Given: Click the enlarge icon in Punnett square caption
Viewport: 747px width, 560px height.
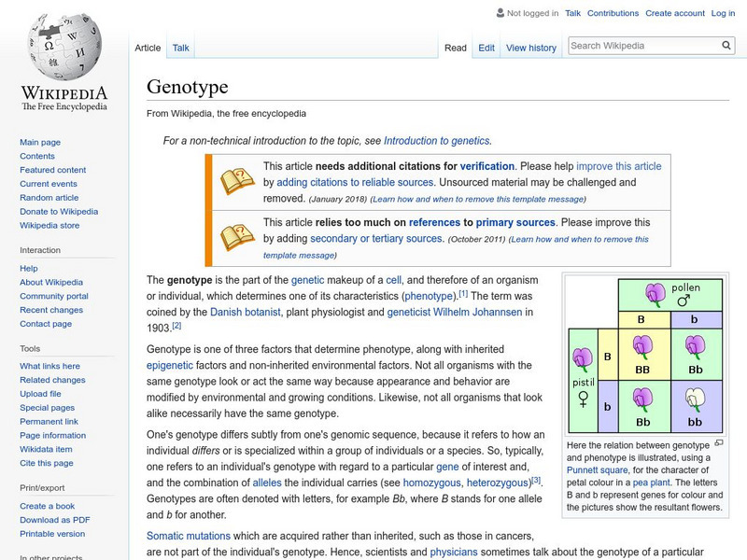Looking at the screenshot, I should (x=719, y=443).
